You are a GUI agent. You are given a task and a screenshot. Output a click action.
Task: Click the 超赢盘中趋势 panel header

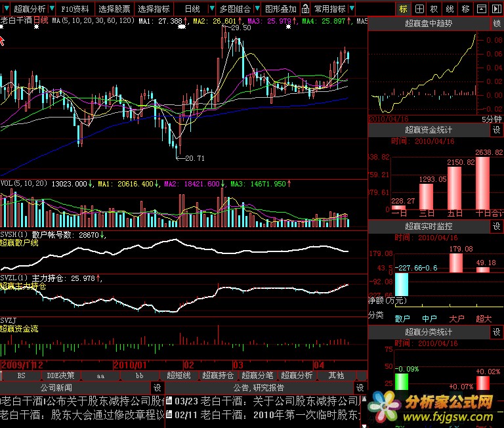(x=429, y=24)
